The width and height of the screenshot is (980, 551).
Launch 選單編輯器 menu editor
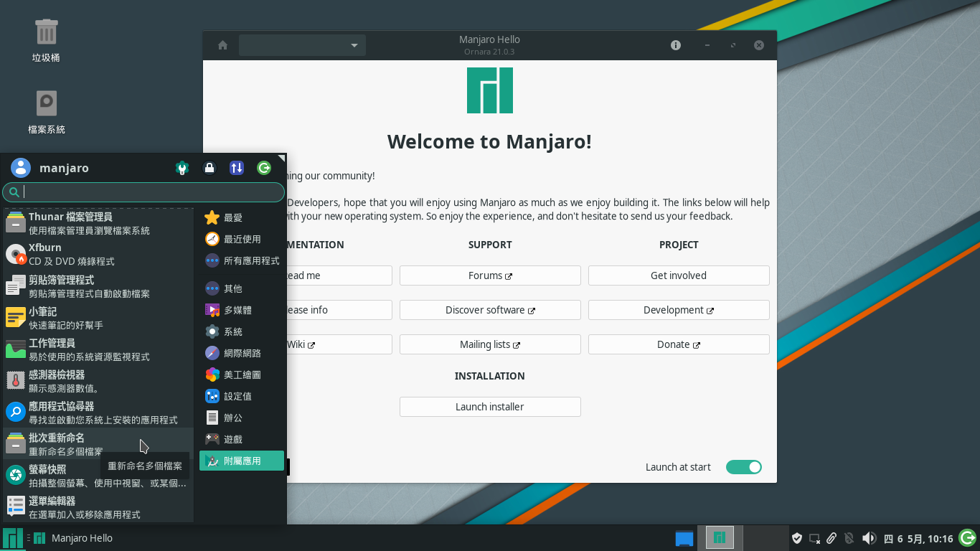click(98, 507)
